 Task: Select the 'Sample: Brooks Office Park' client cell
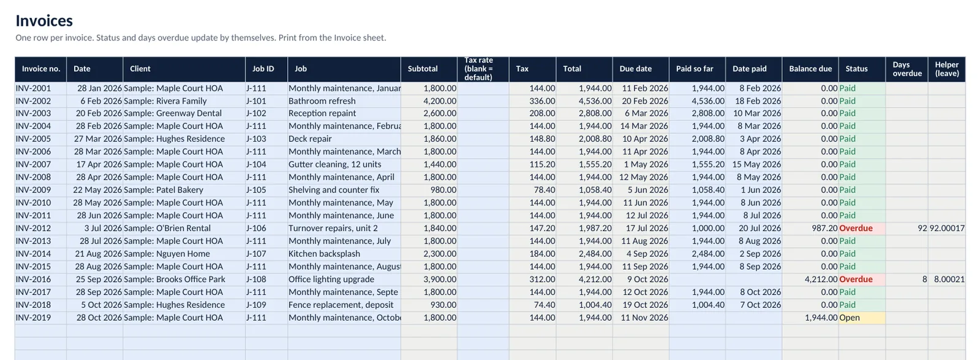coord(184,280)
